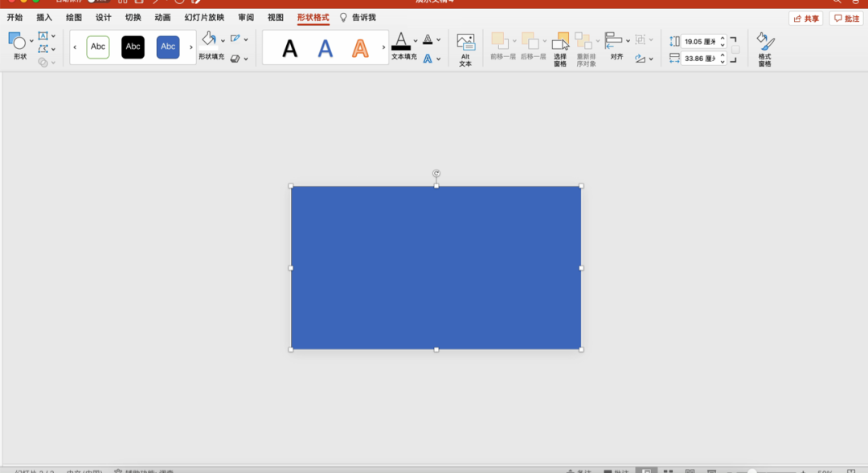Show previous shape styles with left arrow
This screenshot has height=473, width=868.
[x=75, y=47]
